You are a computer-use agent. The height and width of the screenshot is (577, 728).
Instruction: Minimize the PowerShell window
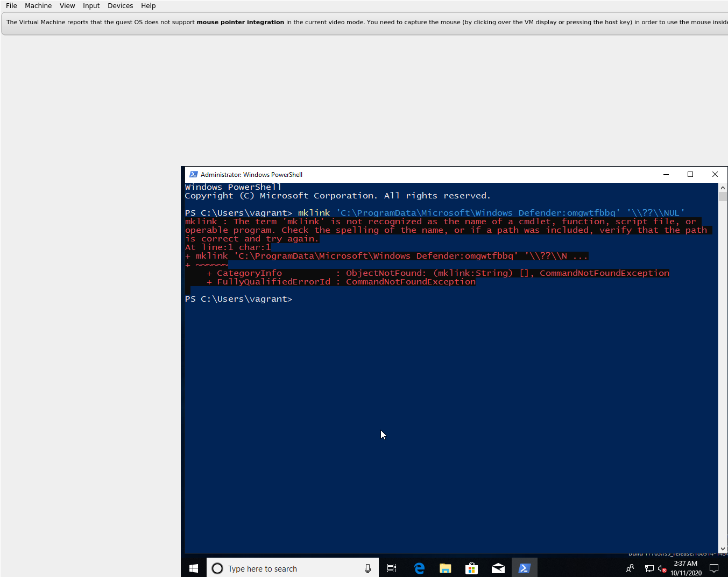point(666,174)
